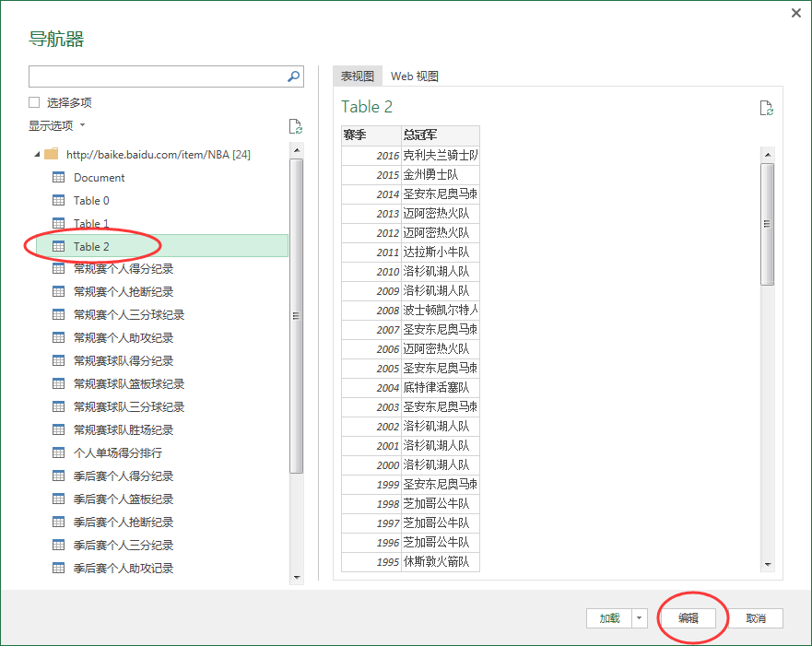Click table icon beside 常规赛个人助攻纪录
This screenshot has height=646, width=812.
(58, 337)
